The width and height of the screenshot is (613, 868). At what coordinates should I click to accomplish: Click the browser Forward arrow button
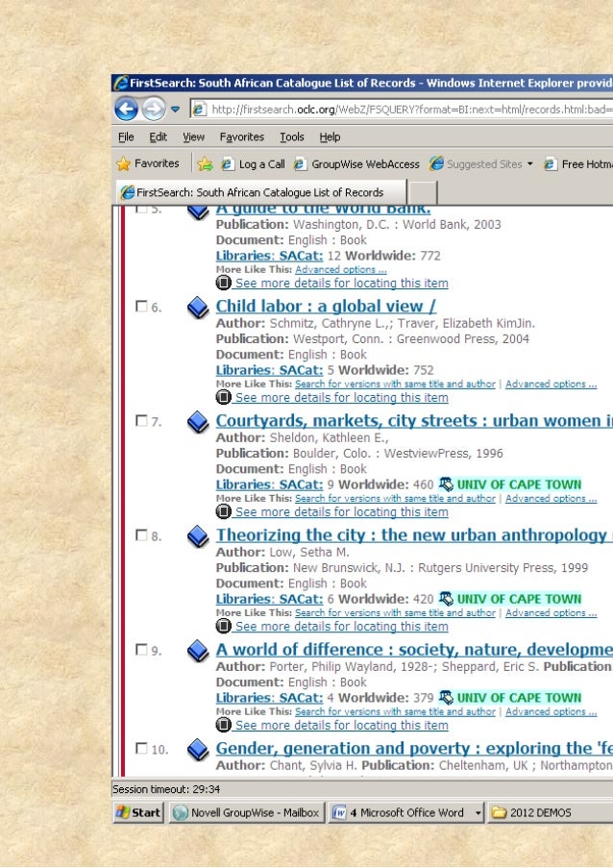[154, 109]
